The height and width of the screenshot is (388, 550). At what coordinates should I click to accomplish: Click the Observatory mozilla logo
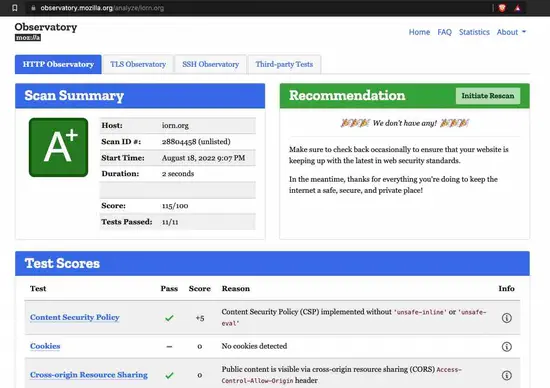click(46, 31)
